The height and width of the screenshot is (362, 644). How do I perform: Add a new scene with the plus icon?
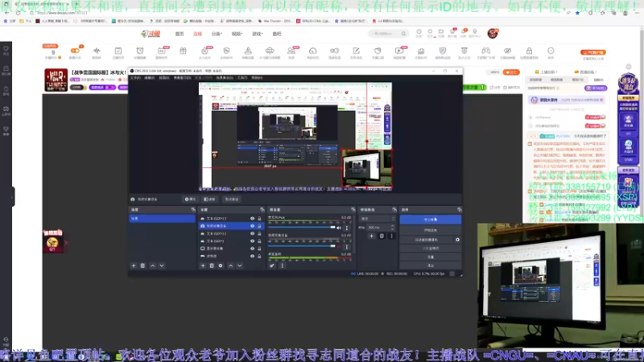click(134, 265)
